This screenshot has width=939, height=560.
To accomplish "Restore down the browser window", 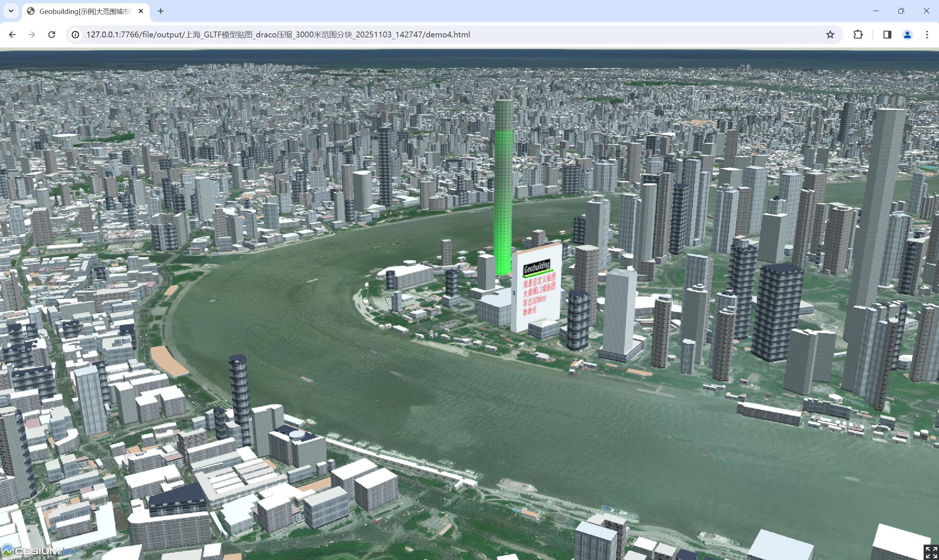I will point(901,11).
